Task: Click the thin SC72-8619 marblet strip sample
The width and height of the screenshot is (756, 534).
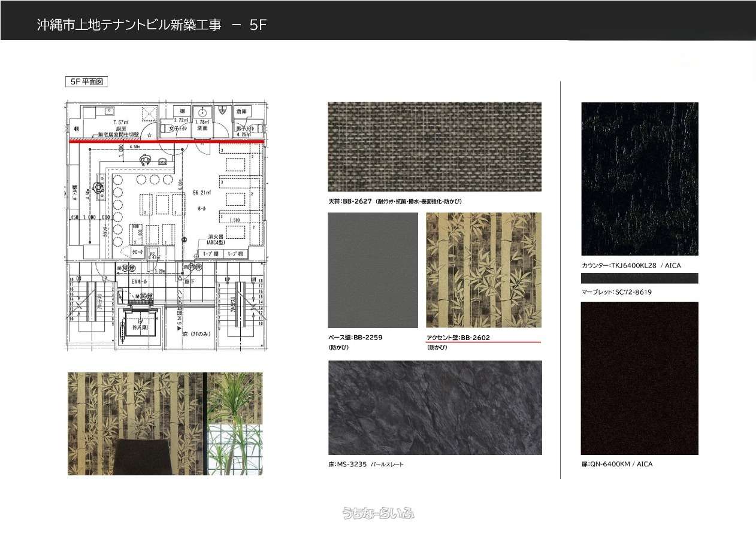Action: click(x=639, y=278)
